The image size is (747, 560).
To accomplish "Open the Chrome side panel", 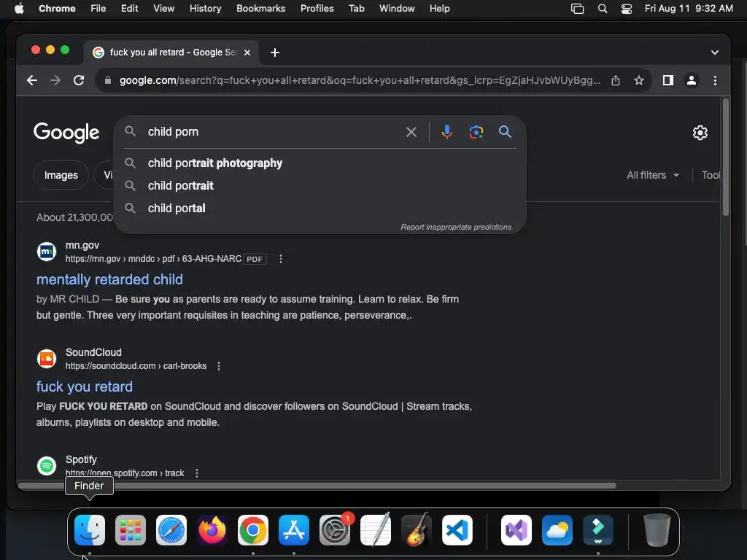I will (x=668, y=80).
